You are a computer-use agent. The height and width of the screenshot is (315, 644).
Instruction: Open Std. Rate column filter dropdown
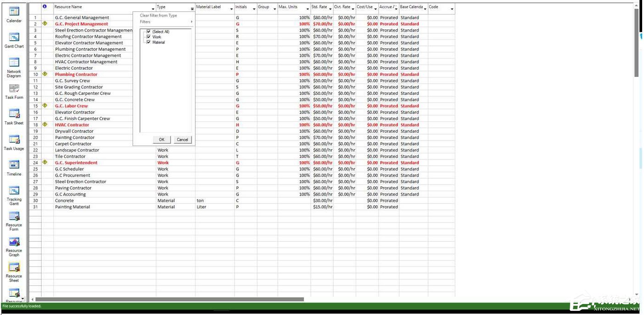pyautogui.click(x=330, y=9)
